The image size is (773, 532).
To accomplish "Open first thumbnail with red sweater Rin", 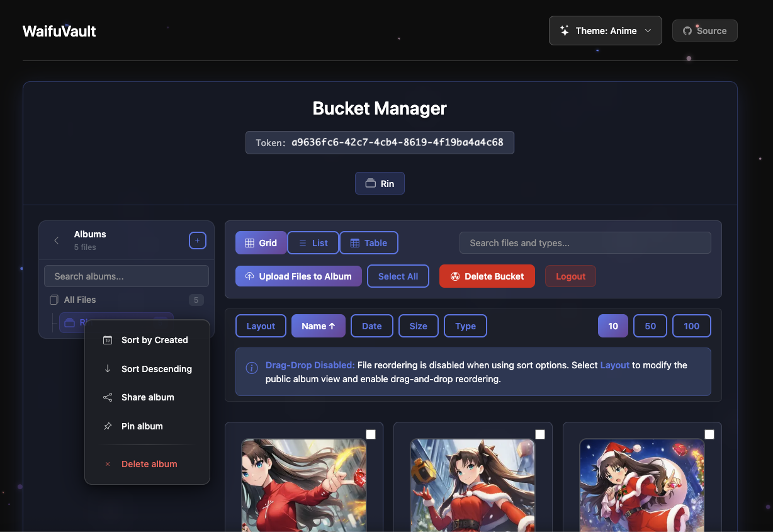I will click(304, 485).
